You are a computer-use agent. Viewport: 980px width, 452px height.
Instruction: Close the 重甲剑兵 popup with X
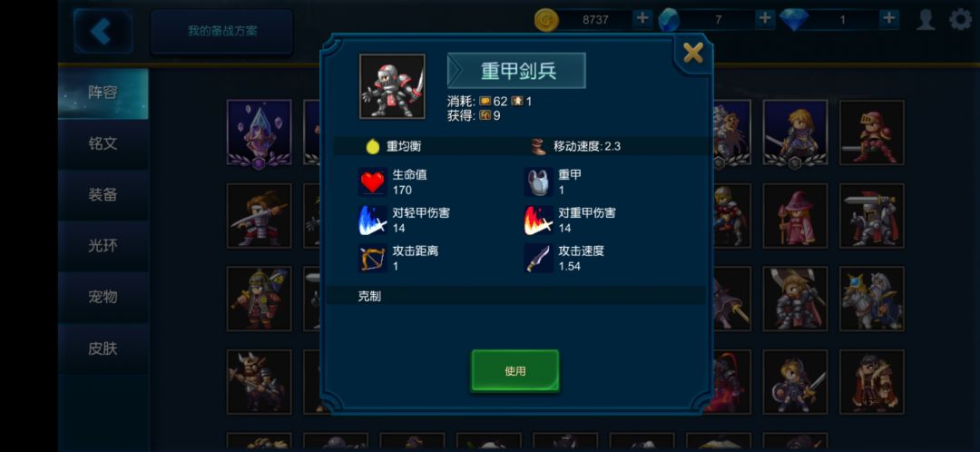[x=693, y=54]
